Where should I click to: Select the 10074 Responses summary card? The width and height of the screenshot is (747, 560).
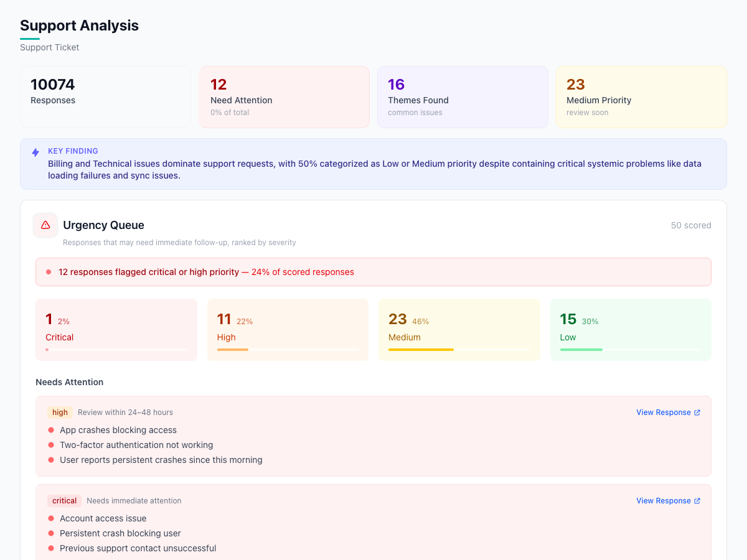pyautogui.click(x=105, y=96)
